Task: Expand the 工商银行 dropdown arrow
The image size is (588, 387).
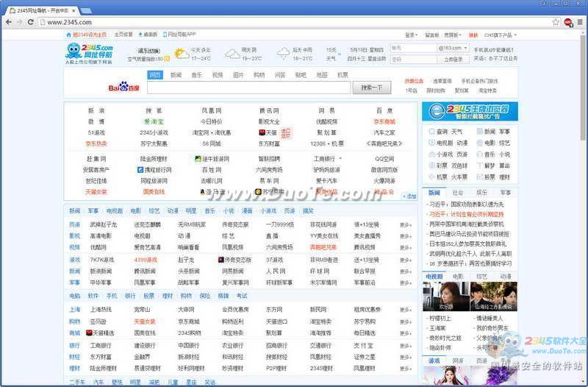Action: coord(340,159)
